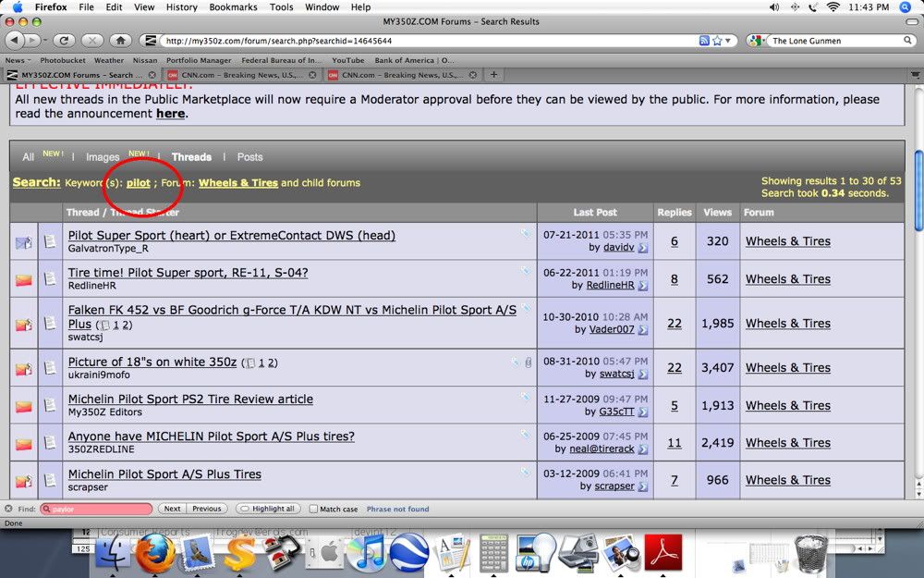Click the find bar text field
924x578 pixels.
[97, 509]
